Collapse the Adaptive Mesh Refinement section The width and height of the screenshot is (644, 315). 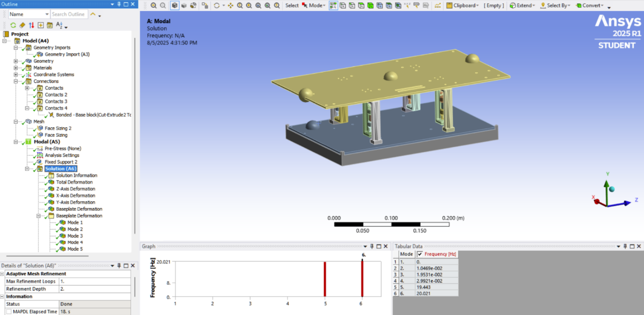(x=2, y=274)
